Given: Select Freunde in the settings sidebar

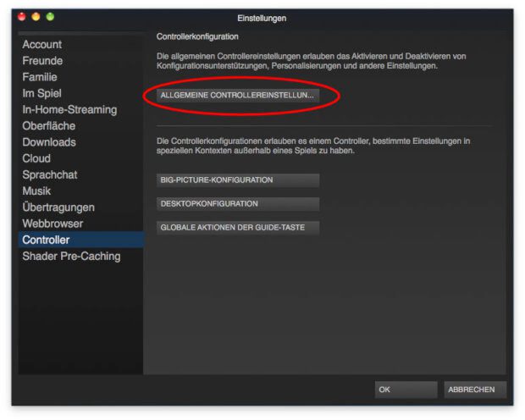Looking at the screenshot, I should 42,61.
